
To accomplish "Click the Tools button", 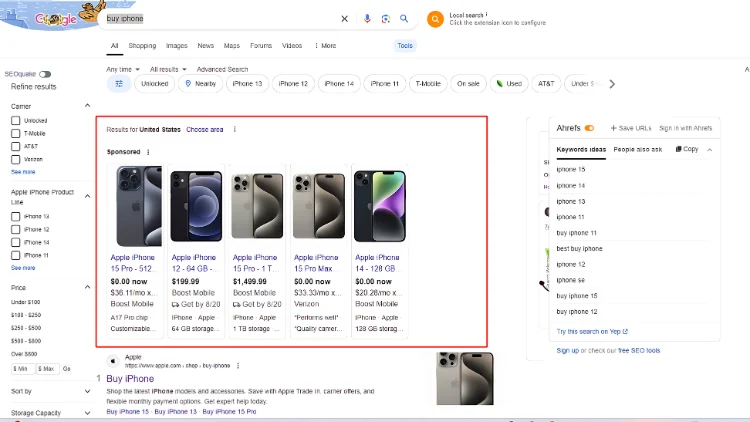I will 405,45.
